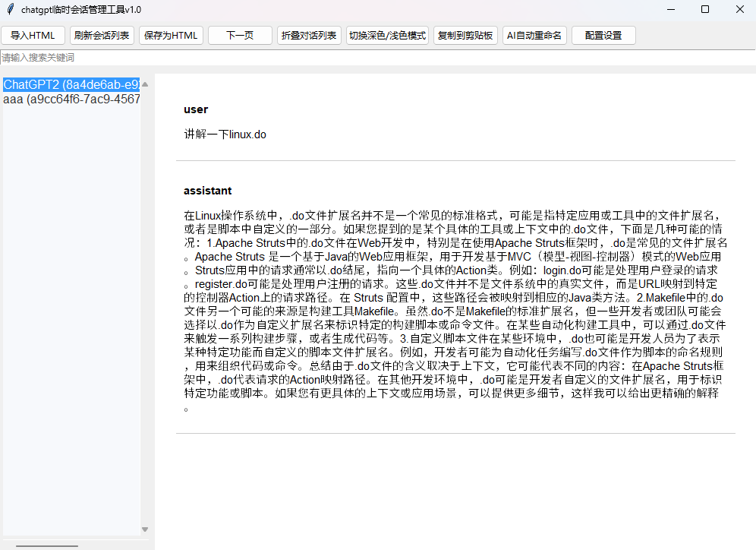The width and height of the screenshot is (756, 550).
Task: Maximize the chatgpt tool window
Action: click(x=705, y=9)
